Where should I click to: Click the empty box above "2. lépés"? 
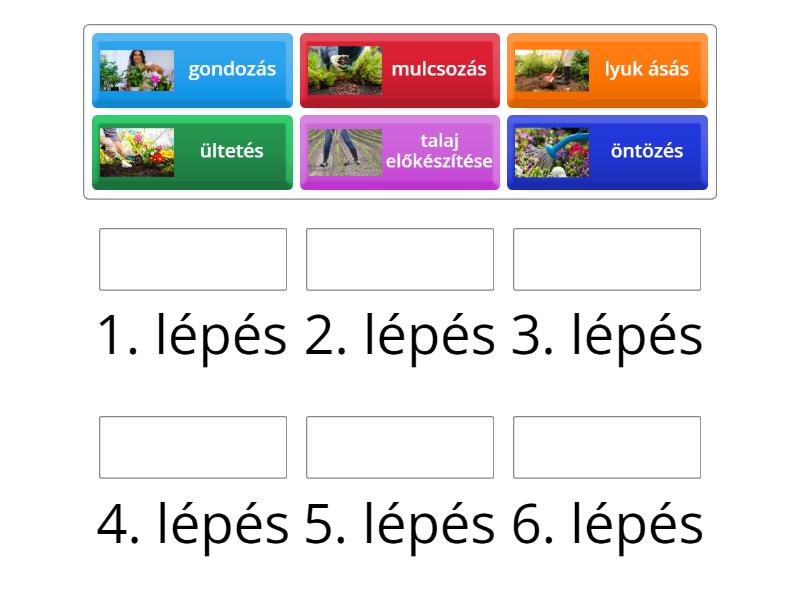400,259
